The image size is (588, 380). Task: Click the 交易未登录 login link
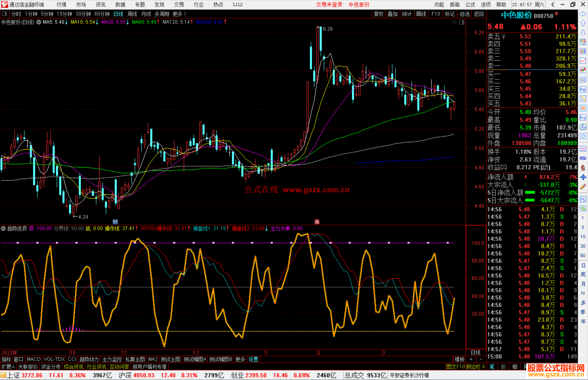329,5
